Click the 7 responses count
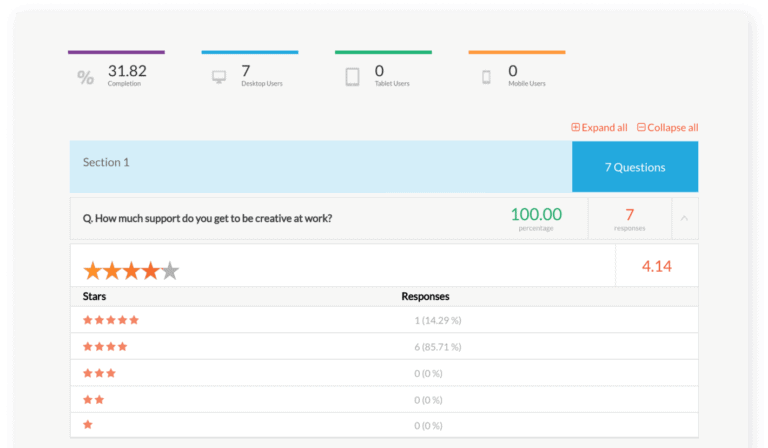Screen dimensions: 768x448 (x=630, y=215)
